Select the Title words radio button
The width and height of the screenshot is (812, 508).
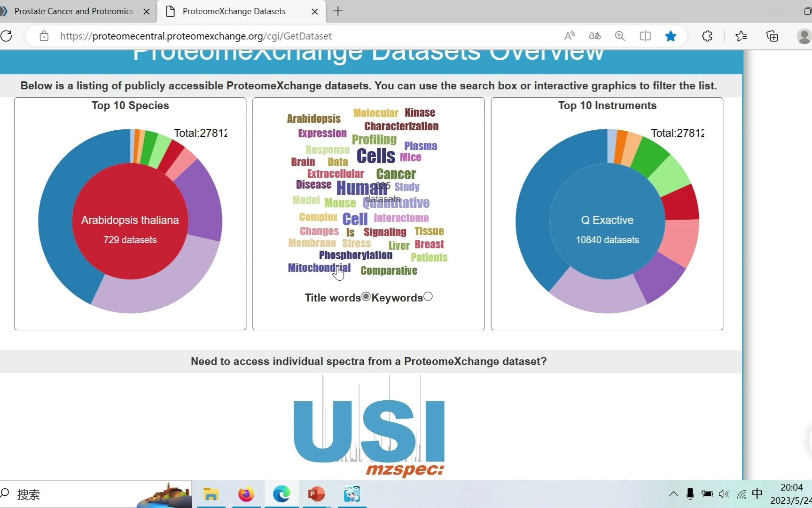pos(366,297)
